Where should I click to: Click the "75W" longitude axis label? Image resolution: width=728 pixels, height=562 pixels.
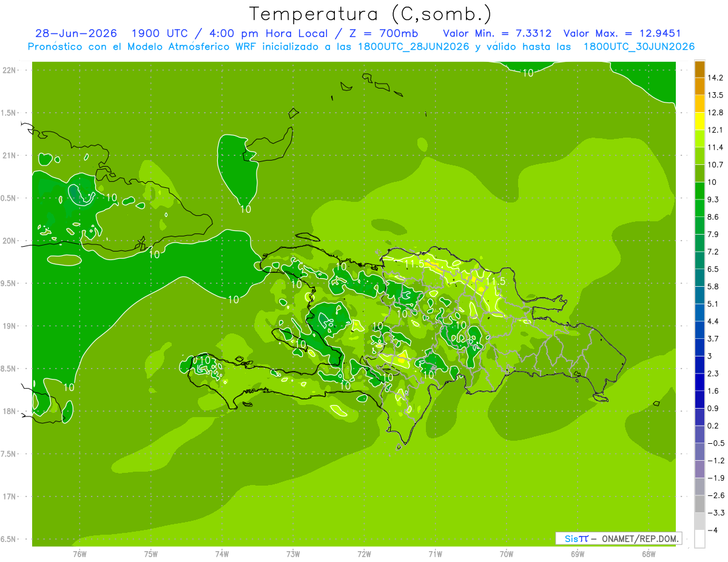coord(151,554)
